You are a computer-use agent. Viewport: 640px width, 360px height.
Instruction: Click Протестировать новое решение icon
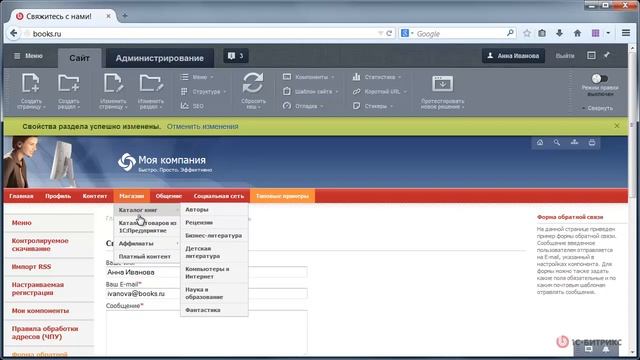[x=442, y=84]
